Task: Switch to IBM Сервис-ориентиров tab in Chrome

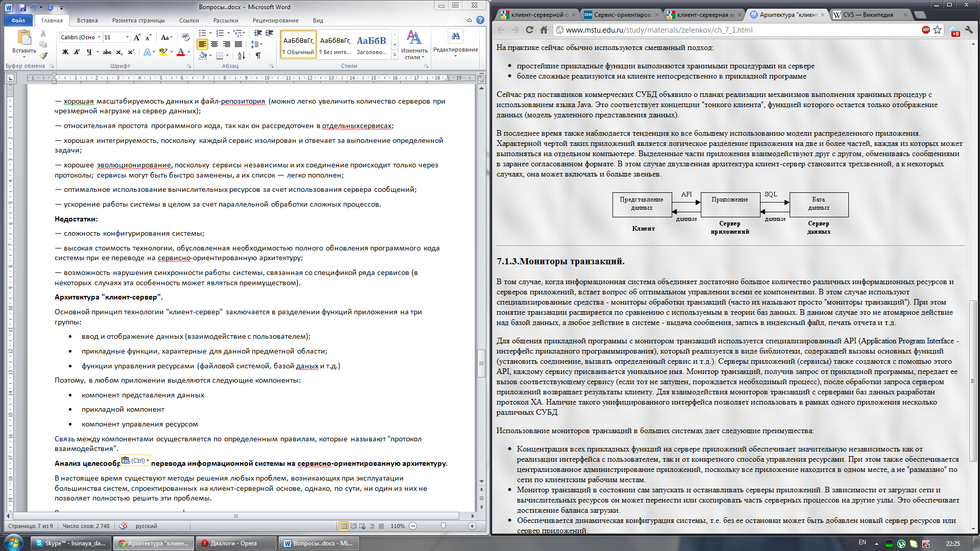Action: pyautogui.click(x=622, y=15)
